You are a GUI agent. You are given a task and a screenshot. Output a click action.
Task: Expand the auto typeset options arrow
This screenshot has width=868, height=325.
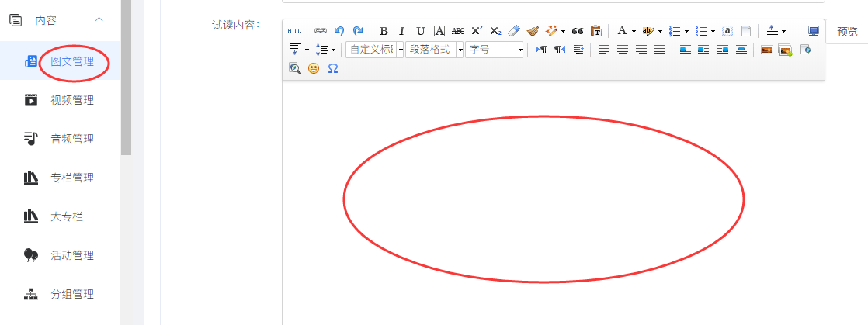(563, 32)
